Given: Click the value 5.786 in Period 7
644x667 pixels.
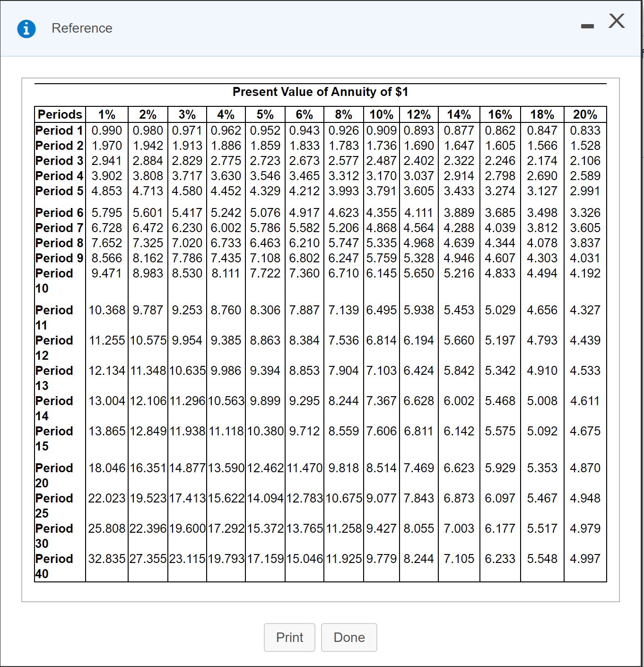Looking at the screenshot, I should (x=265, y=228).
